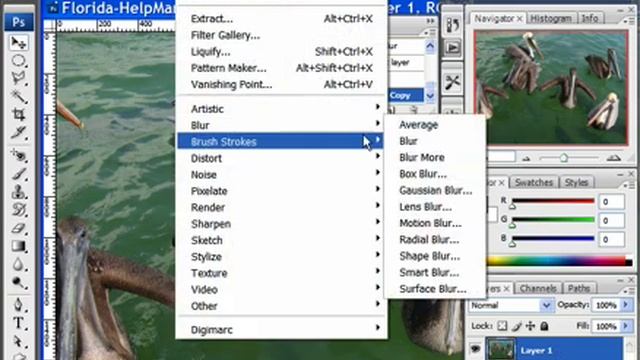640x360 pixels.
Task: Select the Magic Wand tool
Action: 18,97
